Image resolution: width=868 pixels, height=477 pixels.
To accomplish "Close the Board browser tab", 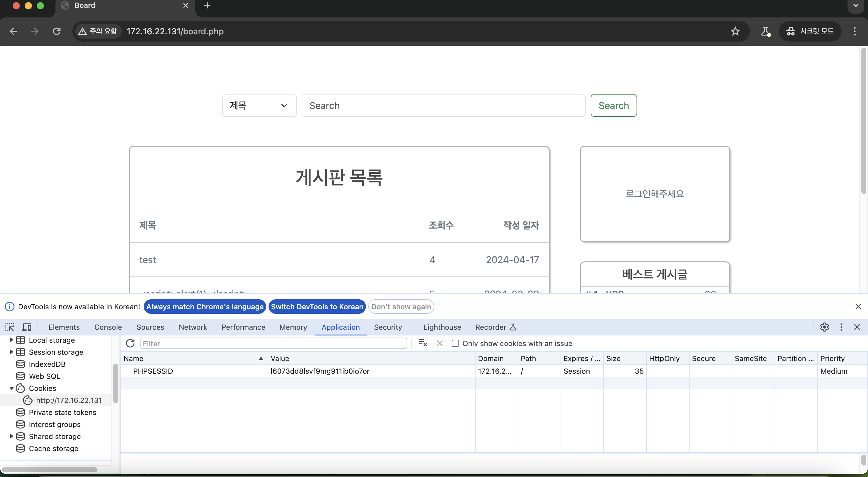I will (x=186, y=6).
